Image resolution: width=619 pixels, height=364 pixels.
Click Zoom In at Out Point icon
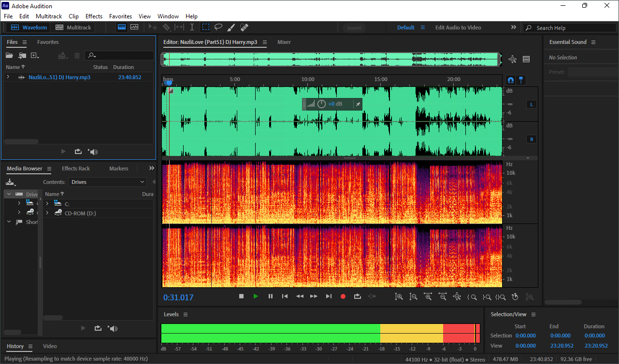pos(487,297)
